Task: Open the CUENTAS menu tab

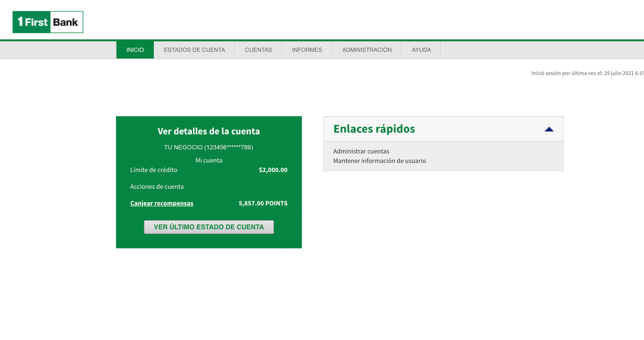Action: 258,50
